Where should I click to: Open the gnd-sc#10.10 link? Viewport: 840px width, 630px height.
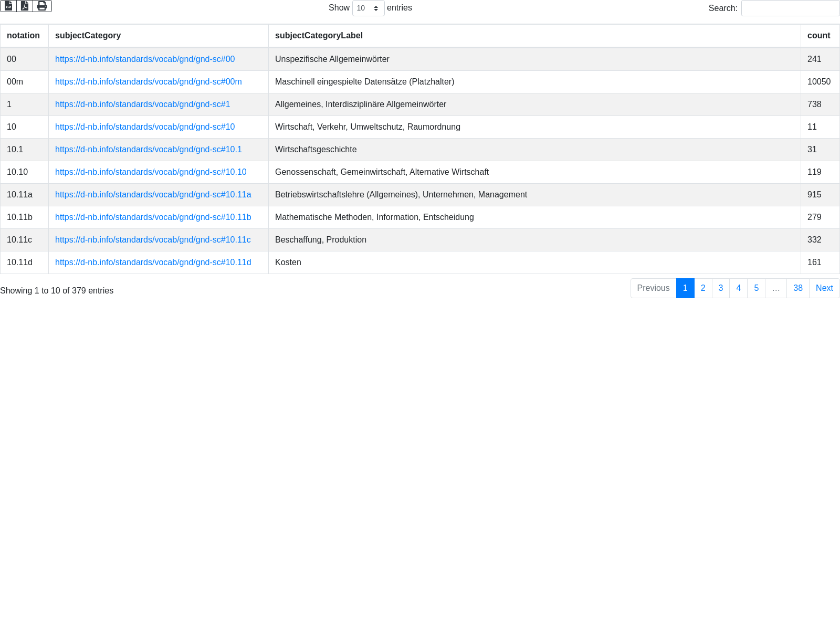coord(151,172)
